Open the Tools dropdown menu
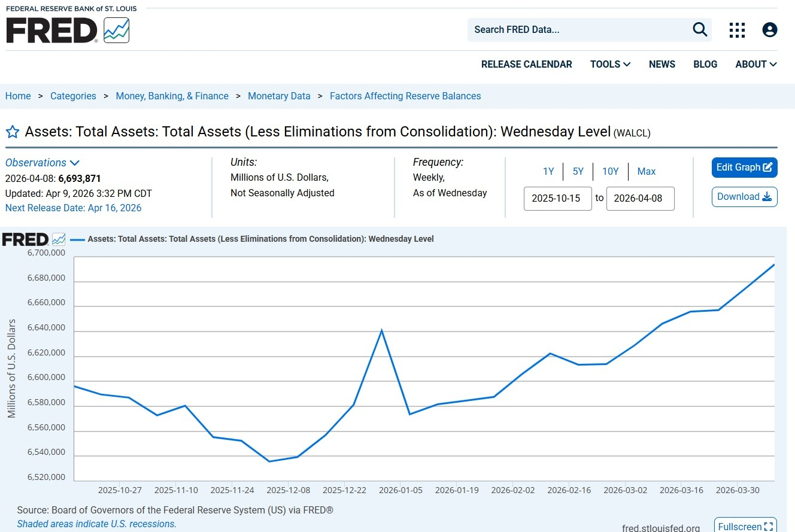The image size is (795, 532). (x=610, y=64)
